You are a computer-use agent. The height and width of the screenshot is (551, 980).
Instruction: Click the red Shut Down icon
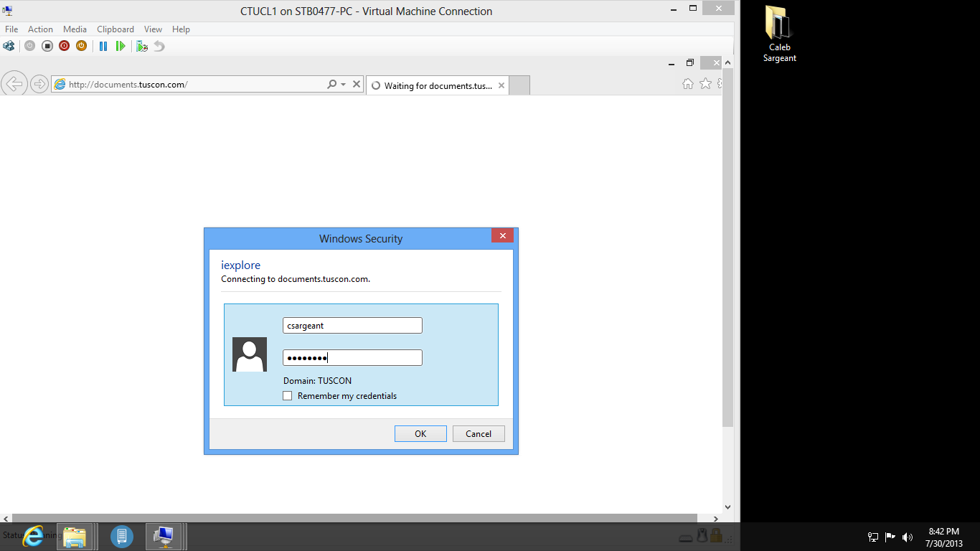click(64, 46)
